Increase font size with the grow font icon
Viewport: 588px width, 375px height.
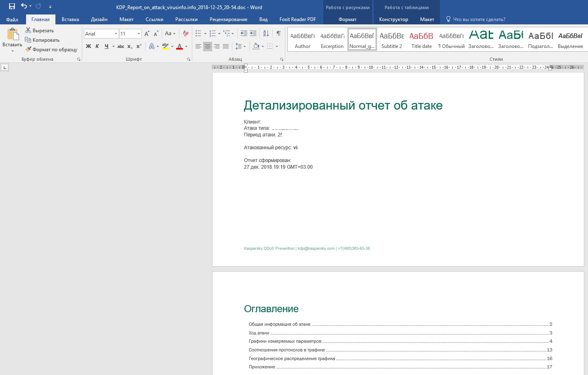pyautogui.click(x=147, y=33)
